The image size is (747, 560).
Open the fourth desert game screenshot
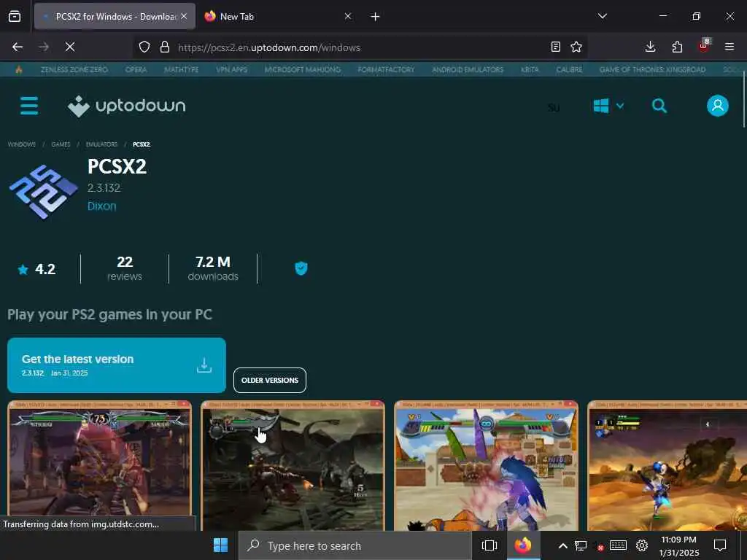click(x=667, y=465)
